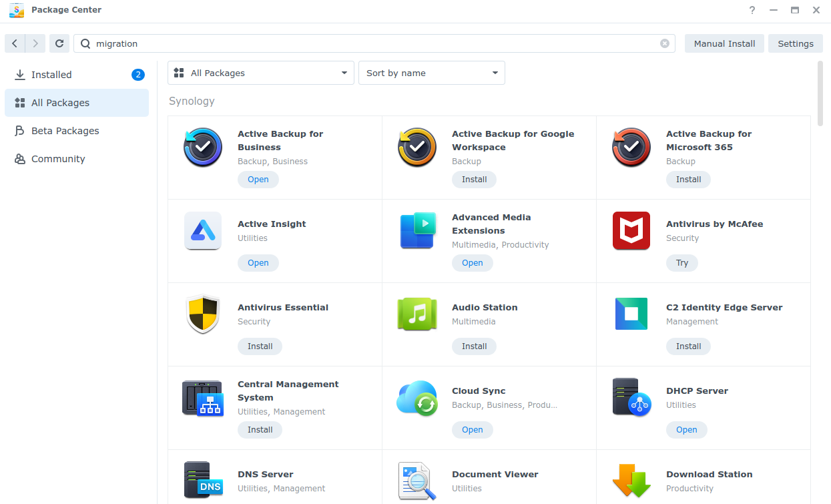The height and width of the screenshot is (504, 831).
Task: Click the Active Backup for Google Workspace icon
Action: (x=417, y=148)
